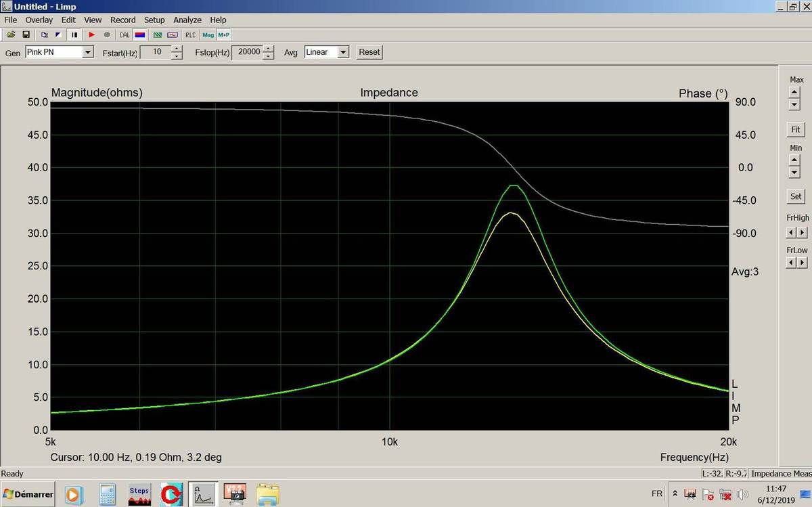
Task: Open the Help menu
Action: coord(218,20)
